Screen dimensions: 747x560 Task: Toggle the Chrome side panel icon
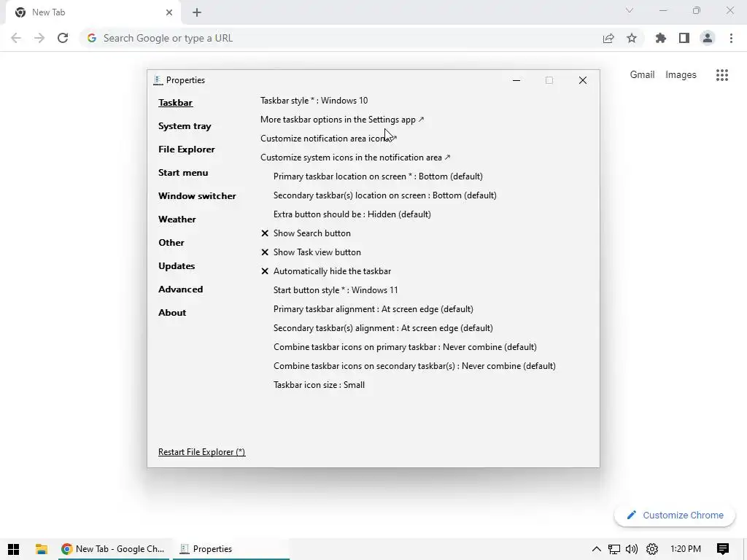pyautogui.click(x=684, y=38)
